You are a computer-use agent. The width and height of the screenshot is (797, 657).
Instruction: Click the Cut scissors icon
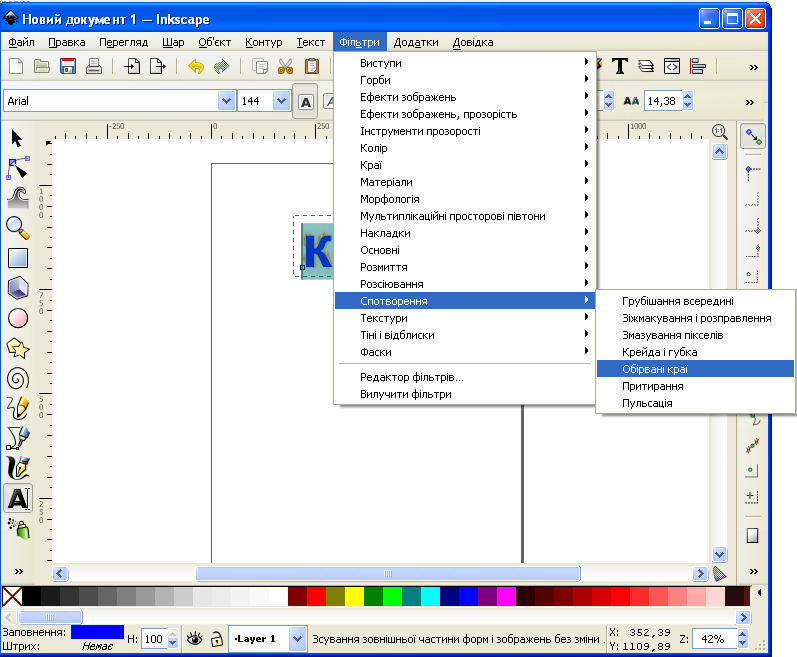pos(286,66)
